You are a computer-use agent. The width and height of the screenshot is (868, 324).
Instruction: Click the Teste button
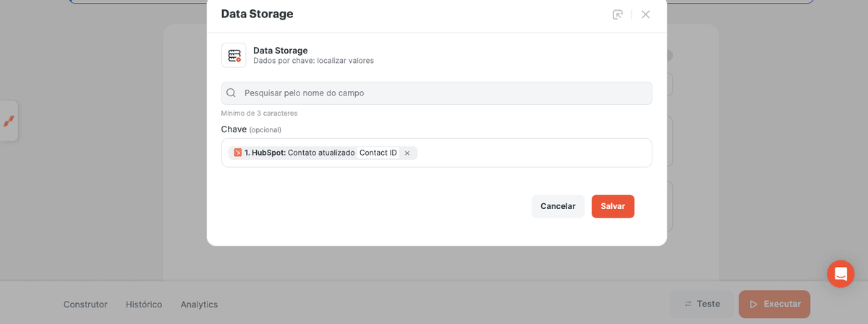702,304
